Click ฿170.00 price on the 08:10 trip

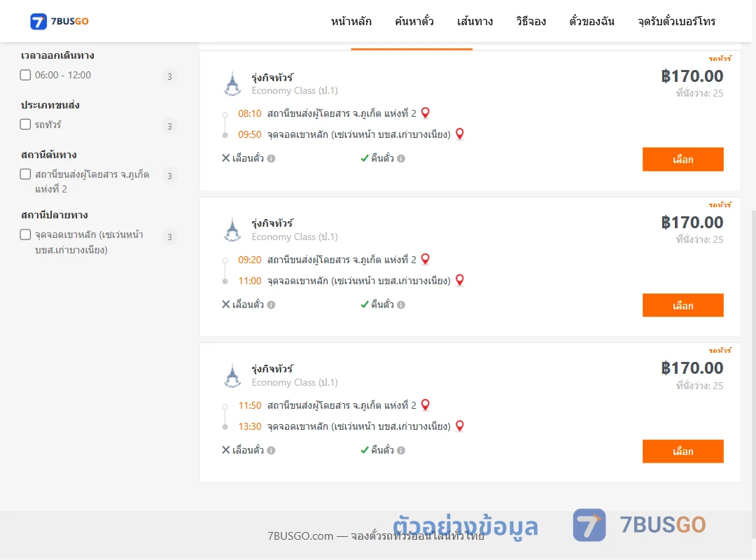click(692, 76)
